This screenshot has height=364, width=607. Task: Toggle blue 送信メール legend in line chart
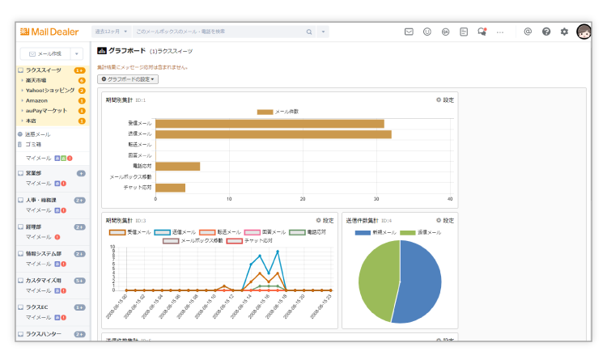(175, 232)
